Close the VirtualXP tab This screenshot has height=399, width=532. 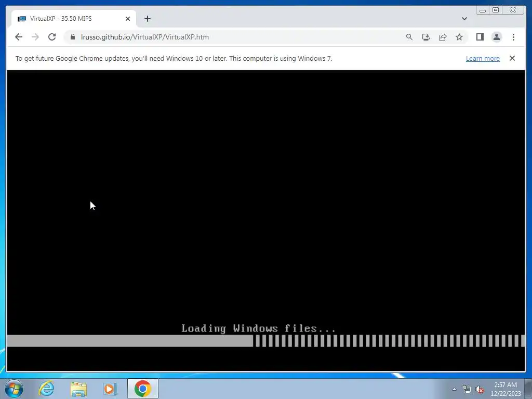tap(128, 19)
